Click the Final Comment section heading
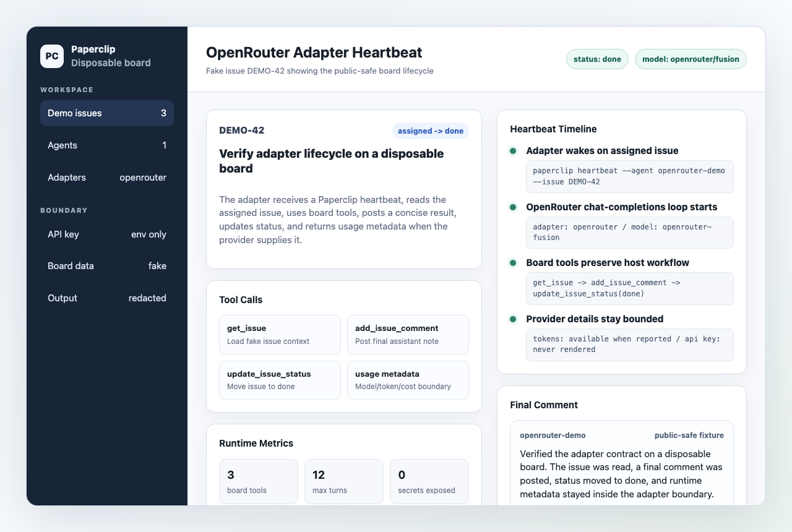792x532 pixels. [544, 405]
